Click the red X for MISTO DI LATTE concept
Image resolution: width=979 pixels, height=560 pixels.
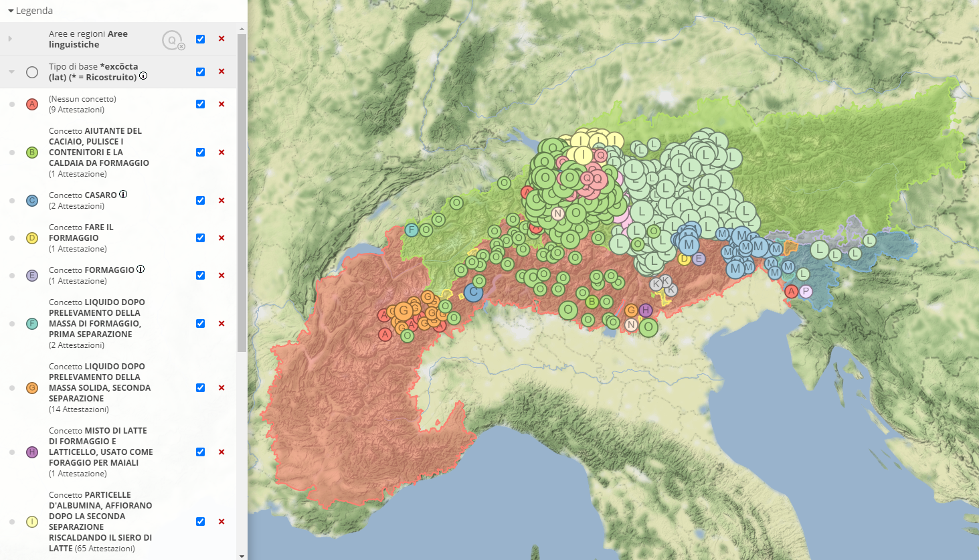tap(221, 452)
